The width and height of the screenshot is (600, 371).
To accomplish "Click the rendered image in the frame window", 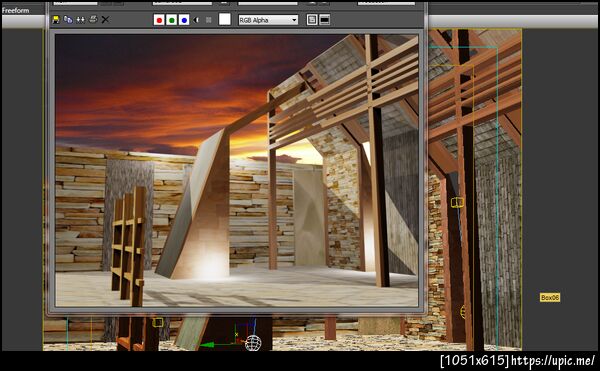I will coord(236,170).
